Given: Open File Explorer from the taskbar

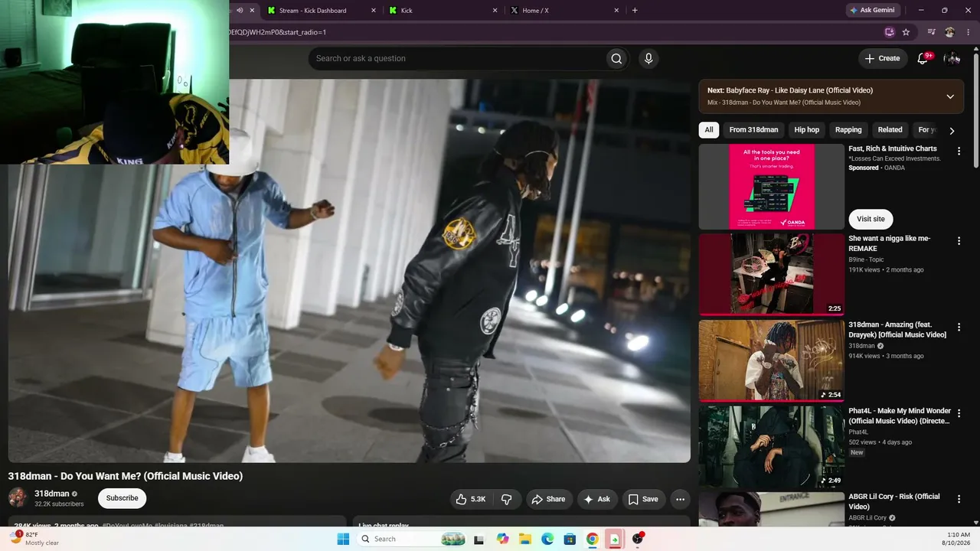Looking at the screenshot, I should [525, 539].
